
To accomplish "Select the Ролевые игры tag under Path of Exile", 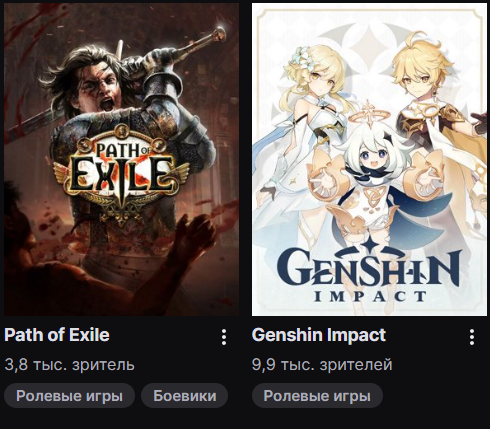I will point(69,396).
